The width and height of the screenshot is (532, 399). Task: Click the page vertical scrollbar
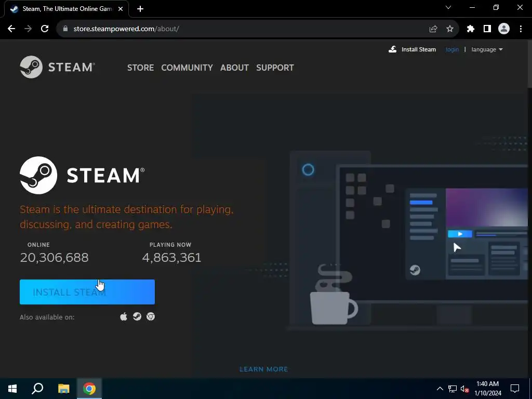(529, 64)
